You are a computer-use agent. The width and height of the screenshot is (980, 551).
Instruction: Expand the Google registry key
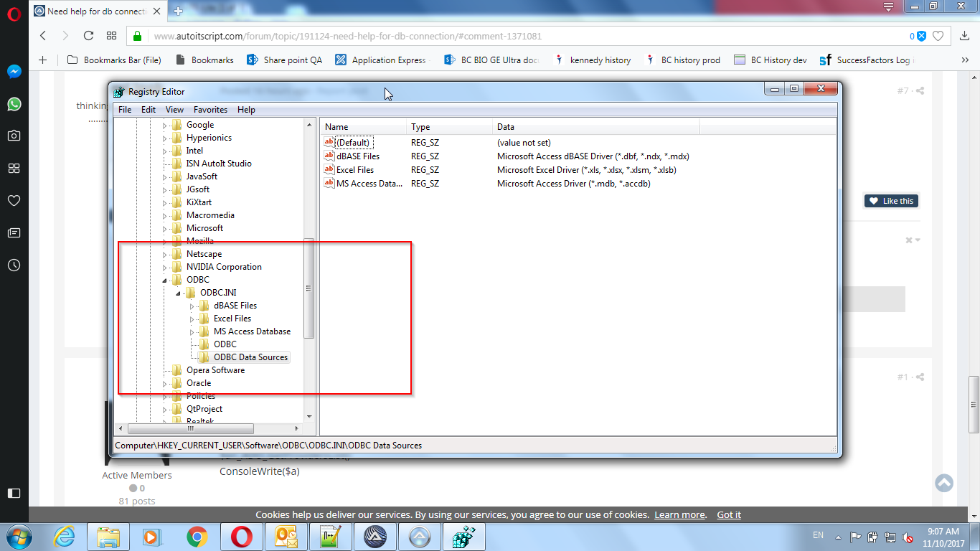pos(164,125)
